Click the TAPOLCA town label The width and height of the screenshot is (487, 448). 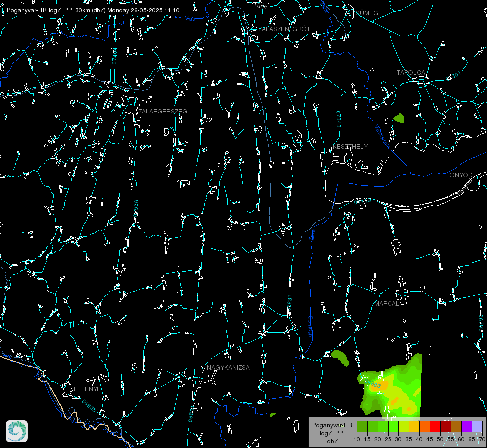(411, 73)
